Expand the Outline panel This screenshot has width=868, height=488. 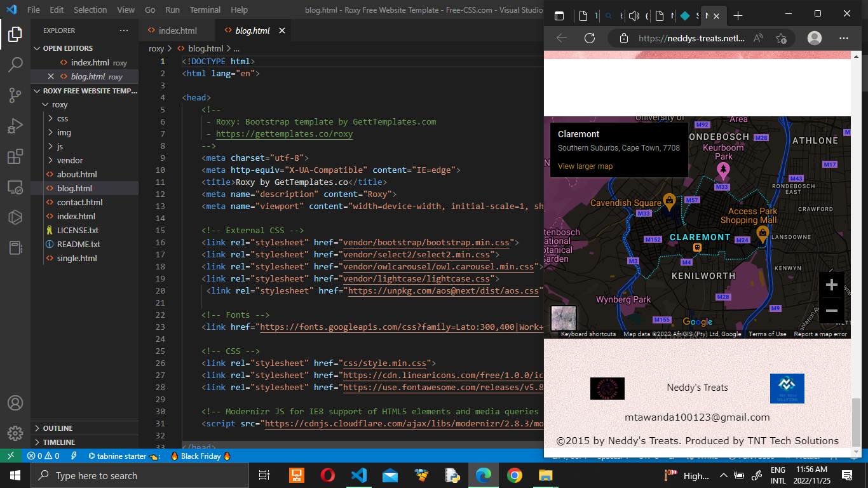pyautogui.click(x=58, y=428)
